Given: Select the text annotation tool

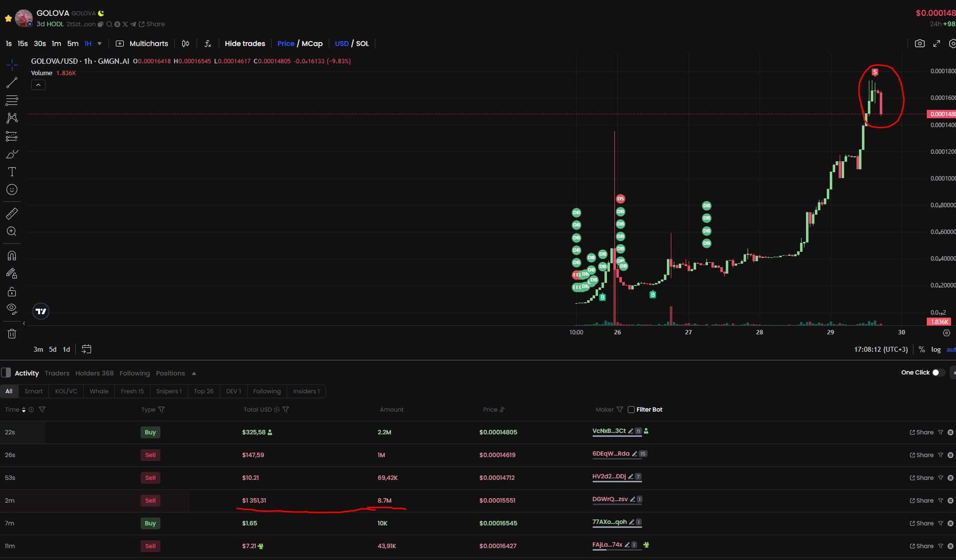Looking at the screenshot, I should click(x=12, y=172).
